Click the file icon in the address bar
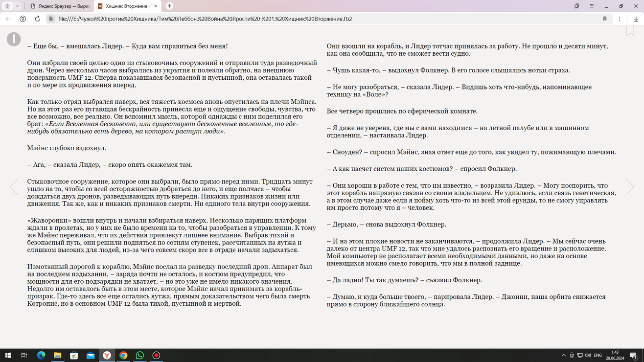The image size is (644, 362). click(x=51, y=19)
